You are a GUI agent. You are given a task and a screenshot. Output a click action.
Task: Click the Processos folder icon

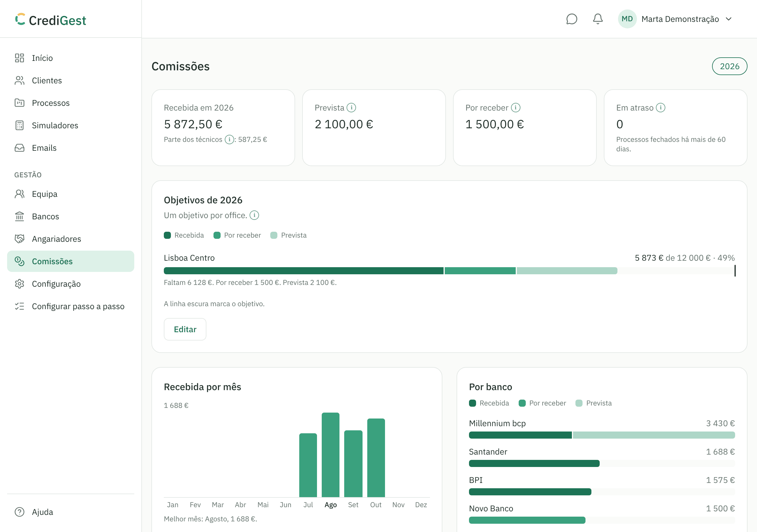20,103
